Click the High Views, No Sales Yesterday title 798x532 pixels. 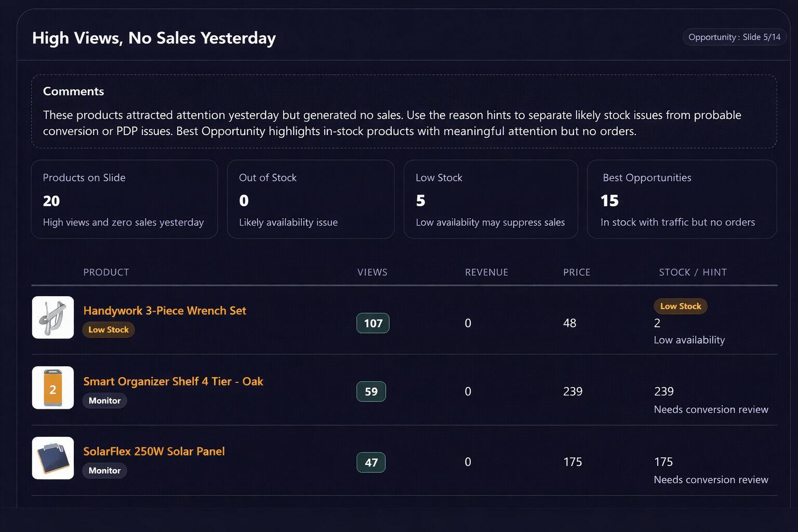click(x=154, y=38)
